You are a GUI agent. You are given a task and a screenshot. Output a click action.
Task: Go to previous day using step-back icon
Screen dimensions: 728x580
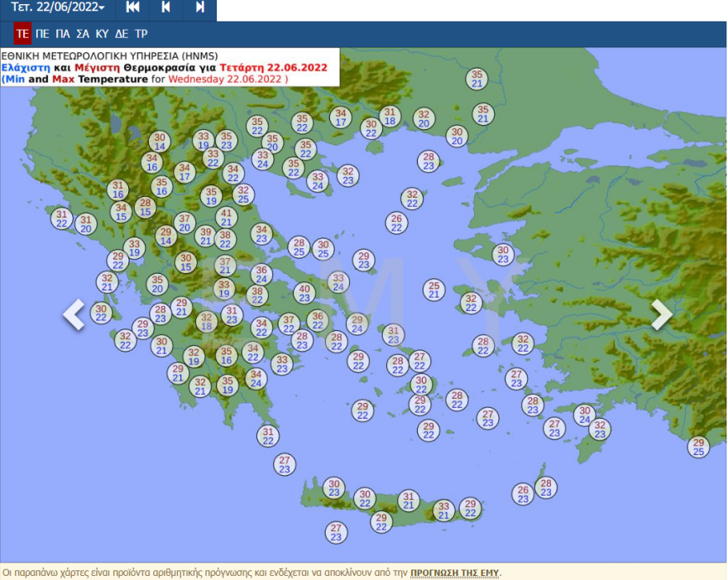tap(166, 7)
